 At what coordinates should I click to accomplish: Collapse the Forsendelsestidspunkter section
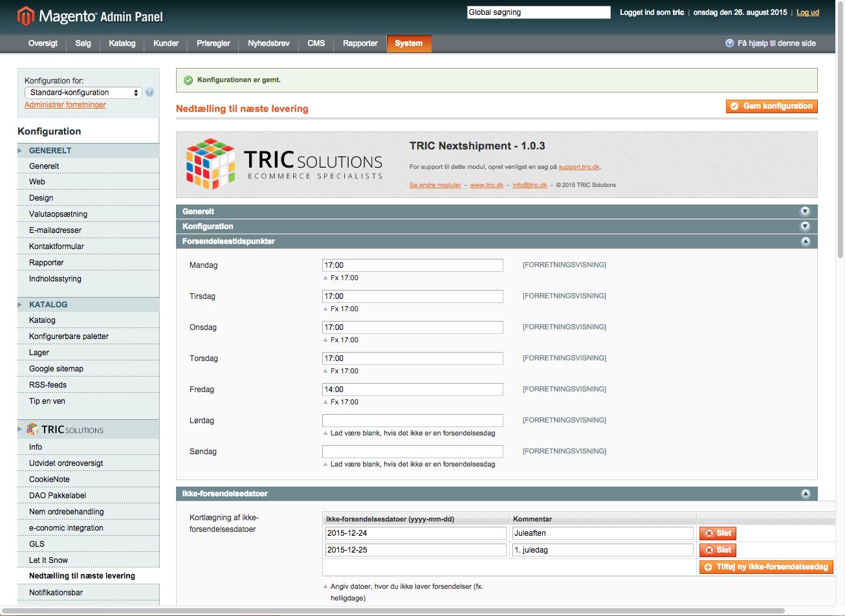click(805, 241)
